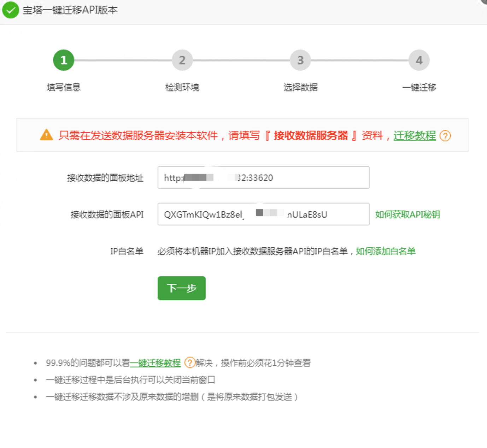Click the 下一步 button
487x448 pixels.
[x=182, y=288]
